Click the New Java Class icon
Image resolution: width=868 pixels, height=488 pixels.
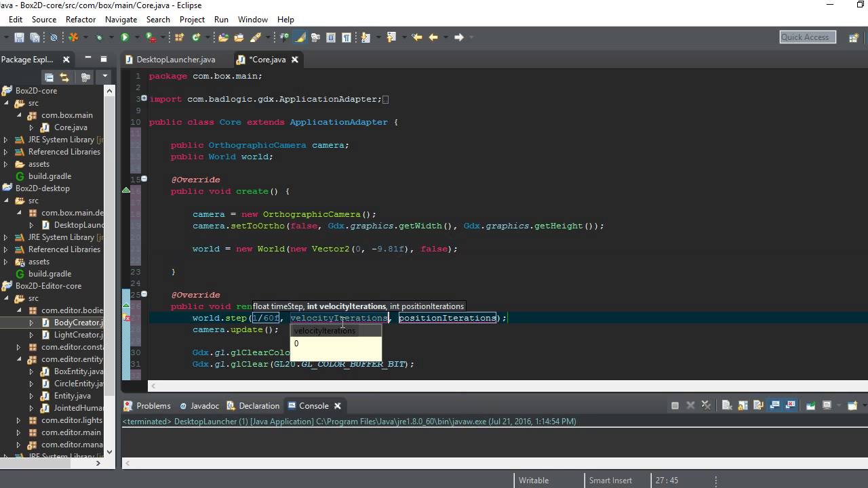click(196, 37)
